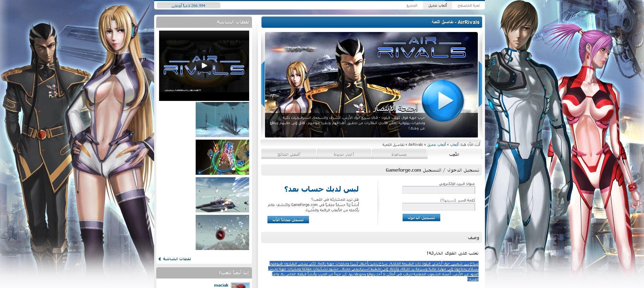Click the أجنحة الإنتصار banner title

click(396, 108)
